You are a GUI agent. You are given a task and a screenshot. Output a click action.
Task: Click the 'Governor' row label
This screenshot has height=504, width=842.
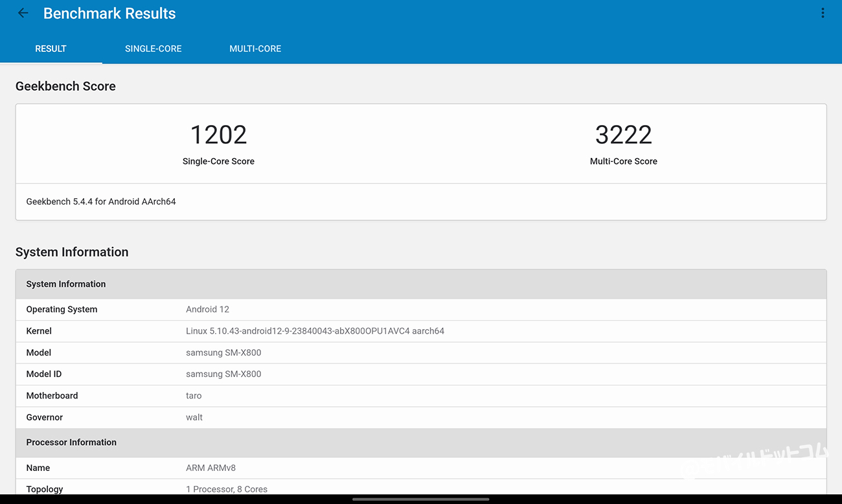pyautogui.click(x=45, y=417)
